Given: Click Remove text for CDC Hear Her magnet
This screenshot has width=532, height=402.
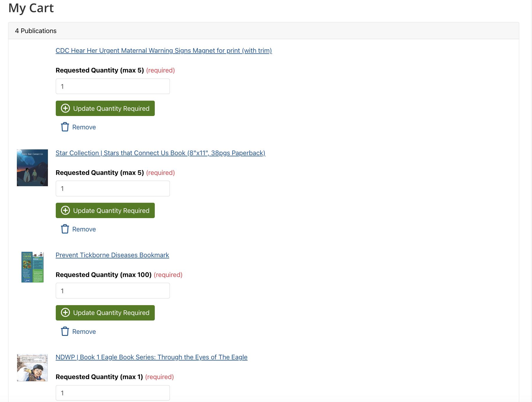Looking at the screenshot, I should pos(84,127).
